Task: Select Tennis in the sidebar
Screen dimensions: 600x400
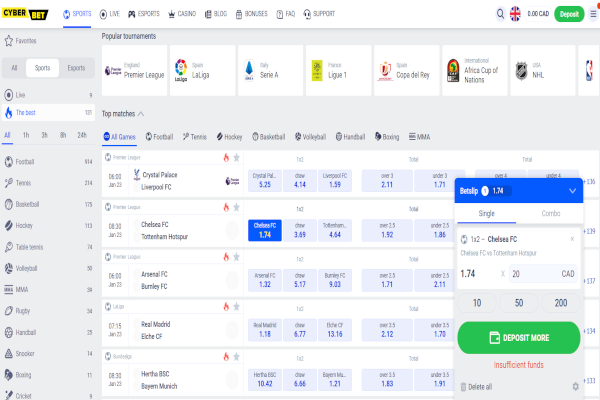Action: [x=48, y=183]
